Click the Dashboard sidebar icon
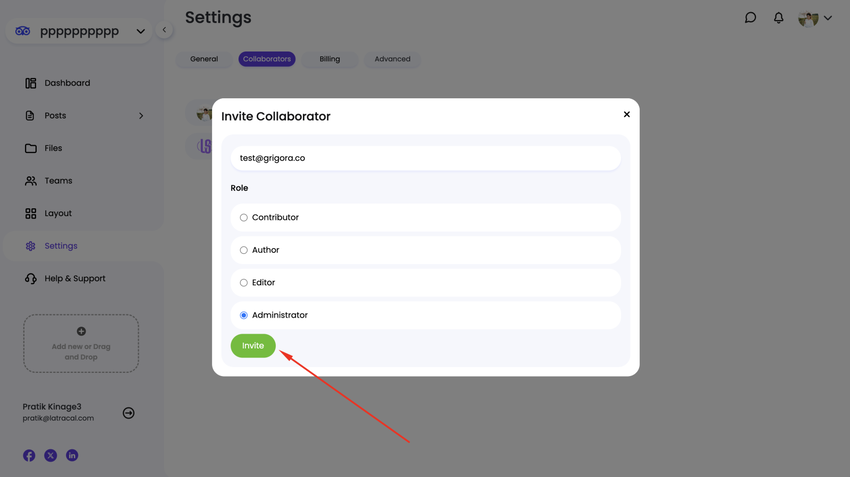The width and height of the screenshot is (850, 477). pyautogui.click(x=31, y=83)
